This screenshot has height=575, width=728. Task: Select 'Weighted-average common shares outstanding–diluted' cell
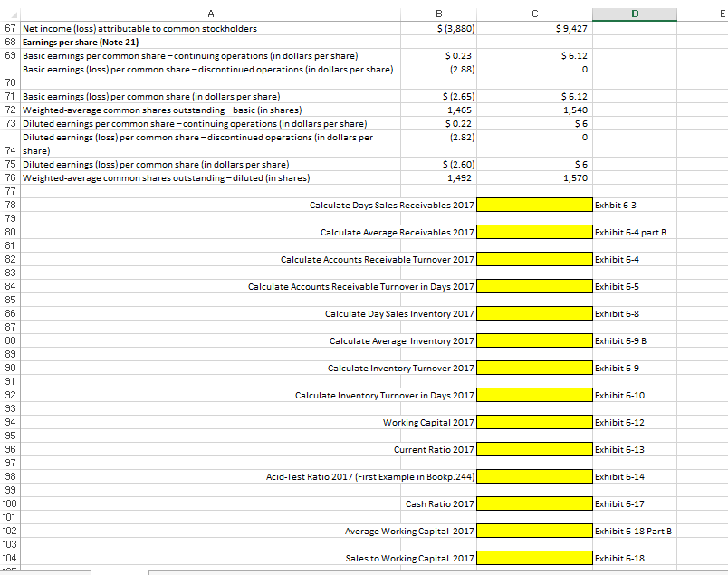pos(210,177)
